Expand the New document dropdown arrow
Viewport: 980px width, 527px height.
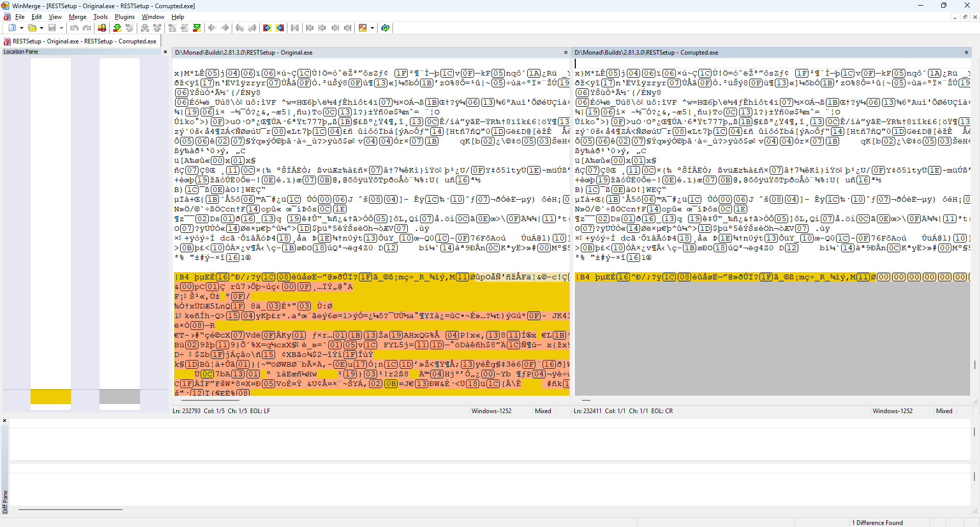point(21,28)
